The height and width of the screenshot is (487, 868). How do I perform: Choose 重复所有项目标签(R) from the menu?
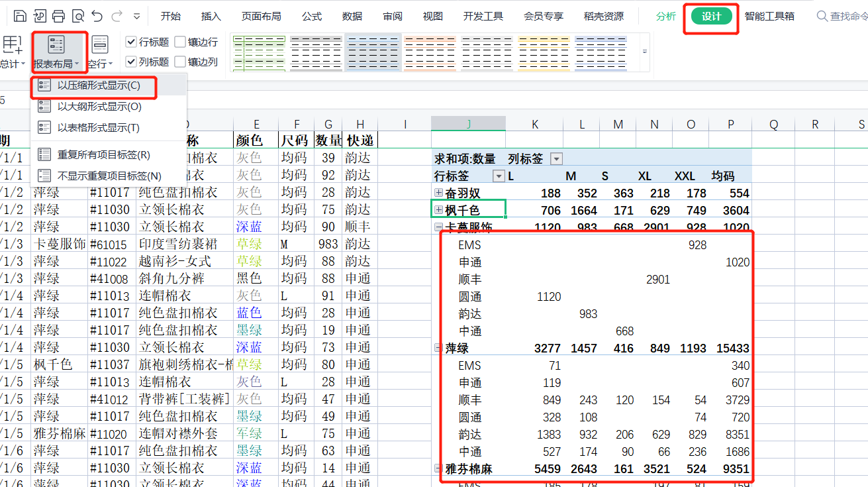tap(103, 155)
